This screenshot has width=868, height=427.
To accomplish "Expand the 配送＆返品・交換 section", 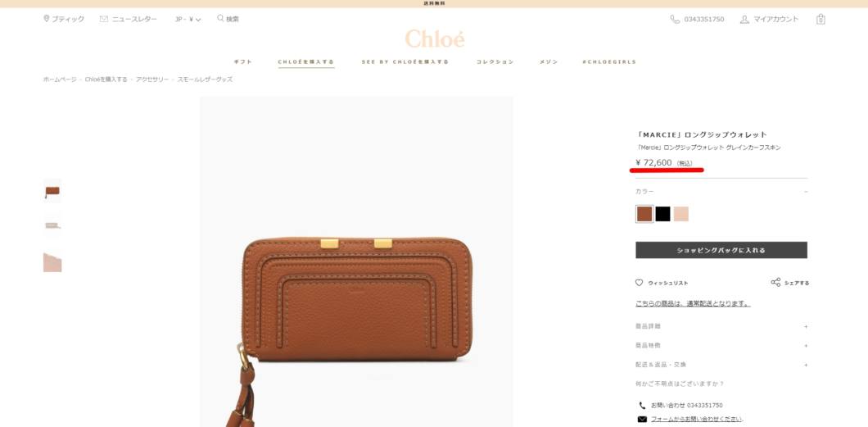I will pos(721,365).
